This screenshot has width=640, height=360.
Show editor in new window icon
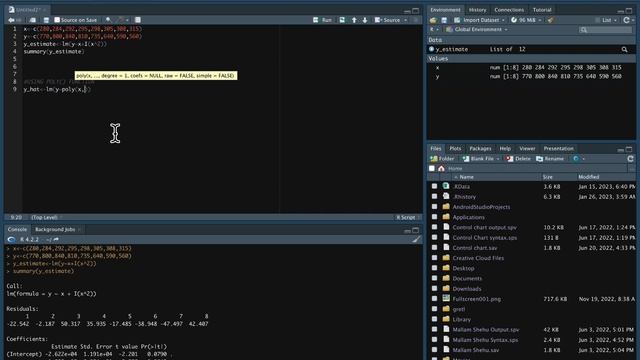point(33,20)
